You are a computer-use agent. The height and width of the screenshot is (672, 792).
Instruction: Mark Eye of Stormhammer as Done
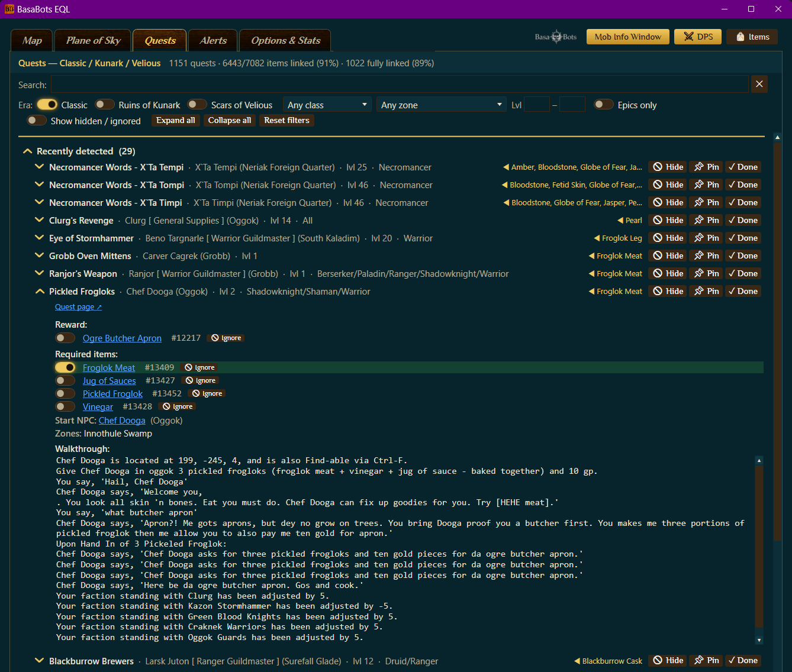click(743, 238)
